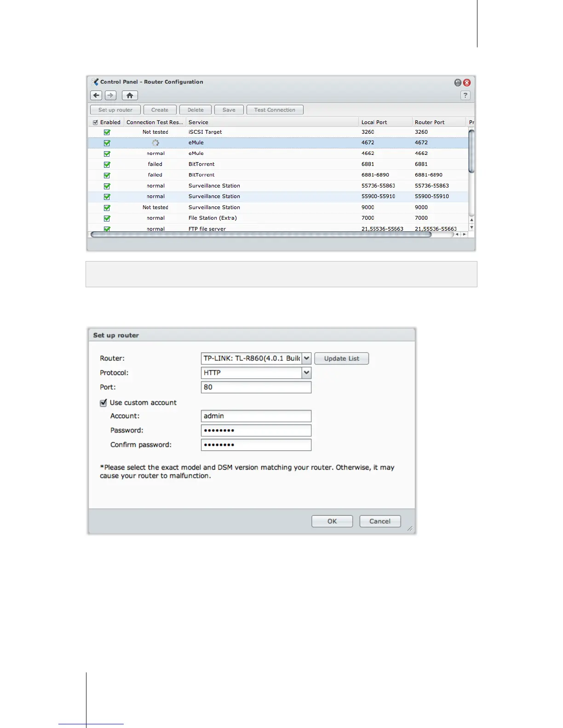Click the Save toolbar button

(229, 110)
